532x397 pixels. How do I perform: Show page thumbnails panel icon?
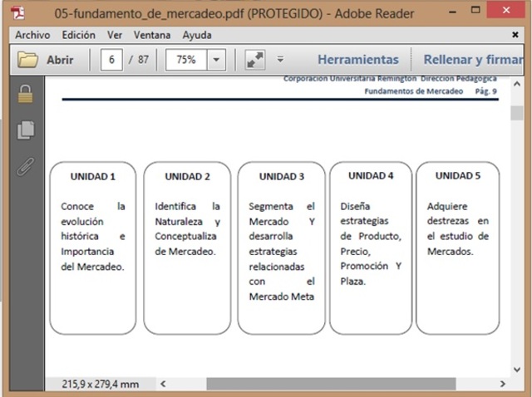pos(26,130)
